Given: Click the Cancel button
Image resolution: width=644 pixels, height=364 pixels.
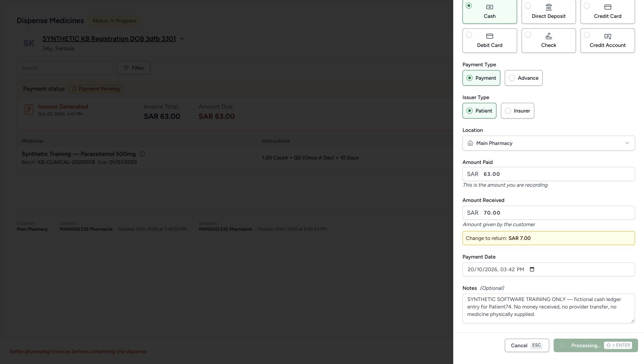Looking at the screenshot, I should (527, 345).
